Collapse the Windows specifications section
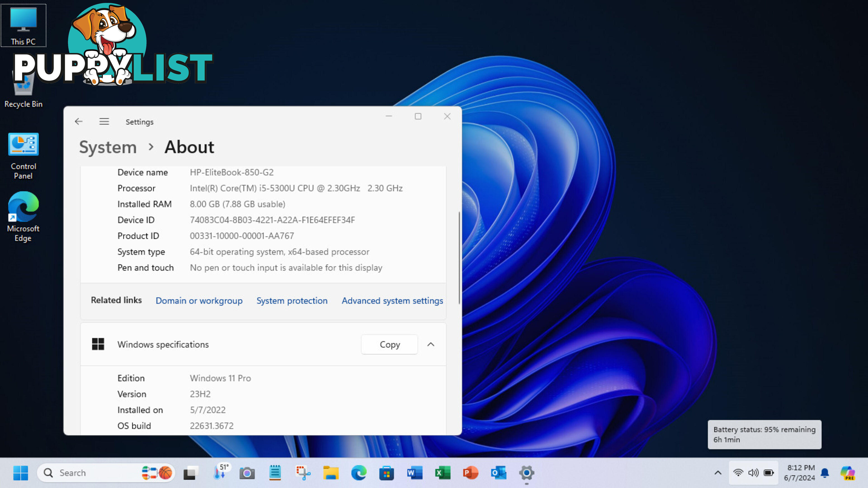This screenshot has height=488, width=868. point(431,344)
